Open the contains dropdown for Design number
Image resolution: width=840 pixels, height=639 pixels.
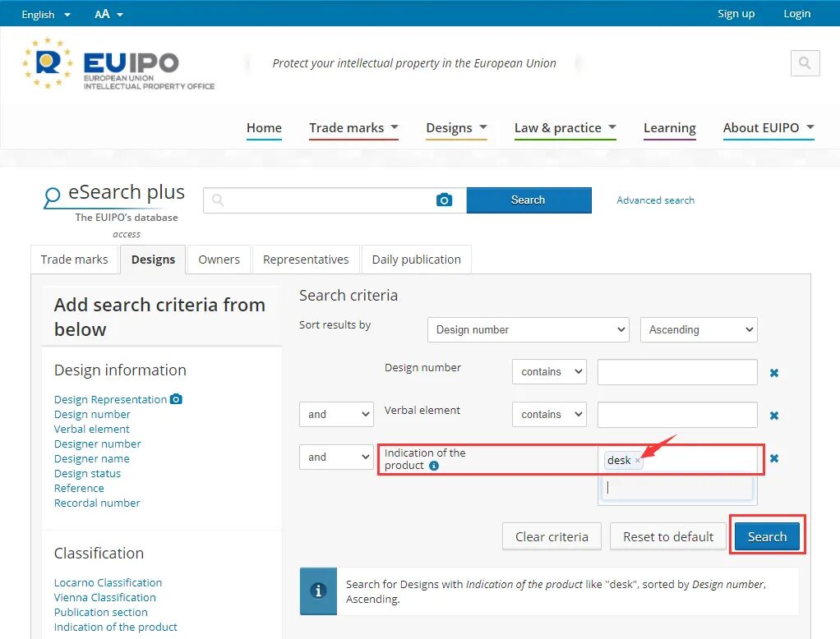point(549,372)
